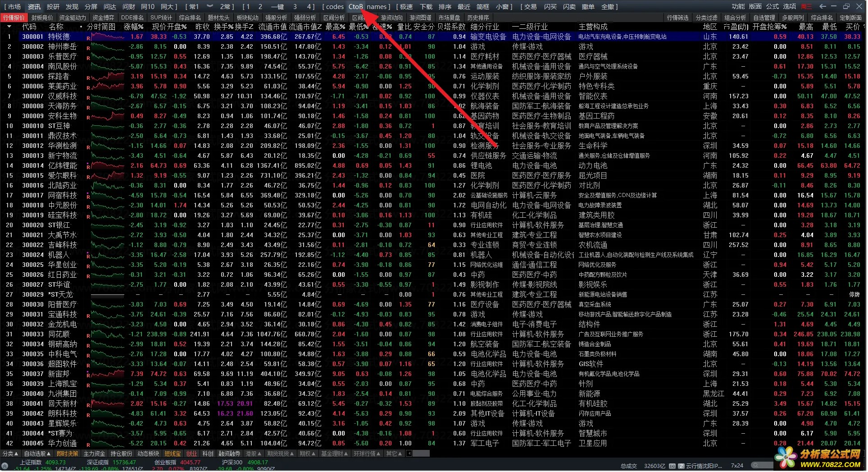Open the dropdown arrow above row numbers
This screenshot has height=472, width=868.
pyautogui.click(x=9, y=27)
